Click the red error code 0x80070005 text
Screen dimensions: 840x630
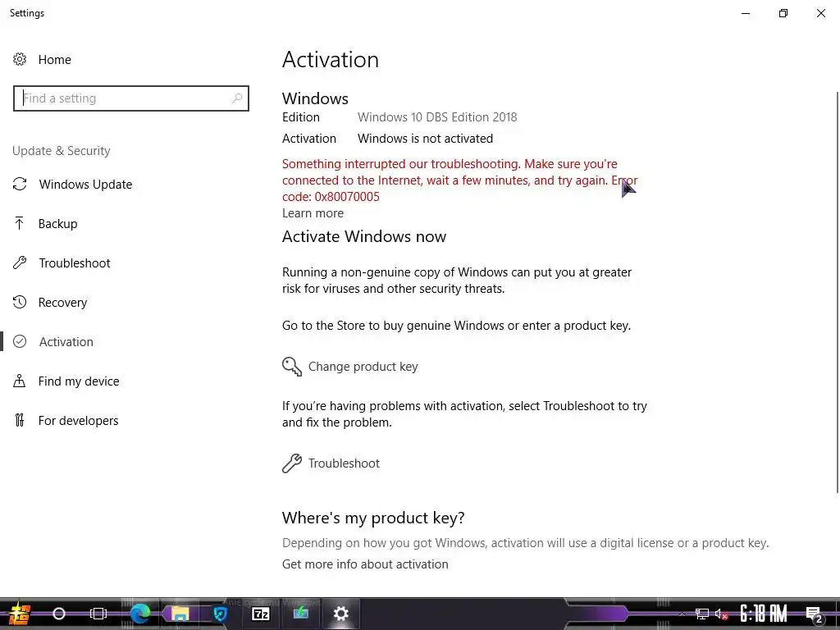[347, 197]
